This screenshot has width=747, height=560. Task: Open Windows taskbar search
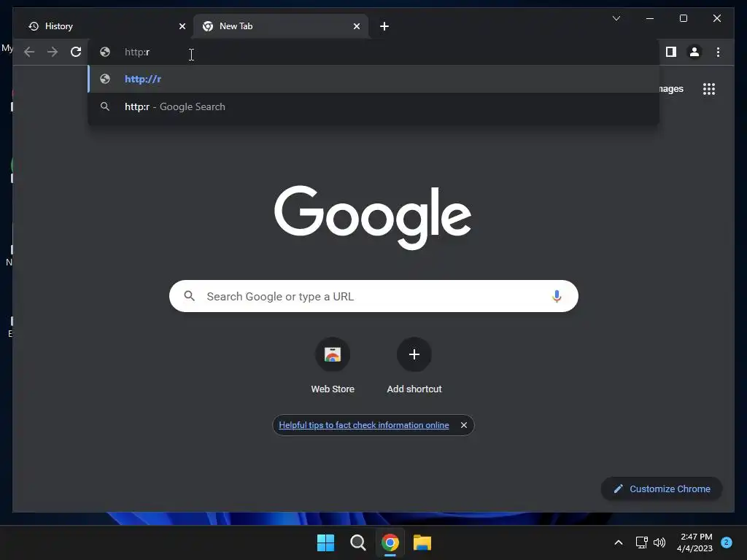(x=357, y=542)
